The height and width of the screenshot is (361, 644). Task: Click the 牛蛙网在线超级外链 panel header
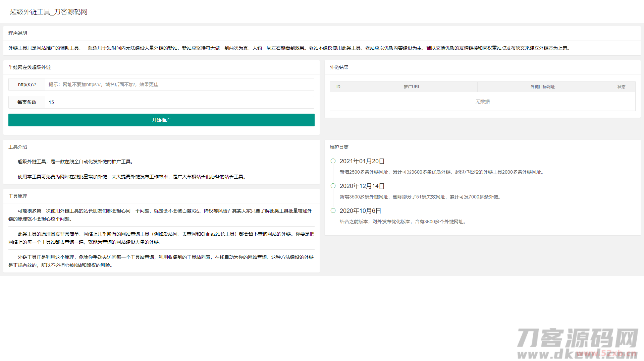[x=30, y=67]
